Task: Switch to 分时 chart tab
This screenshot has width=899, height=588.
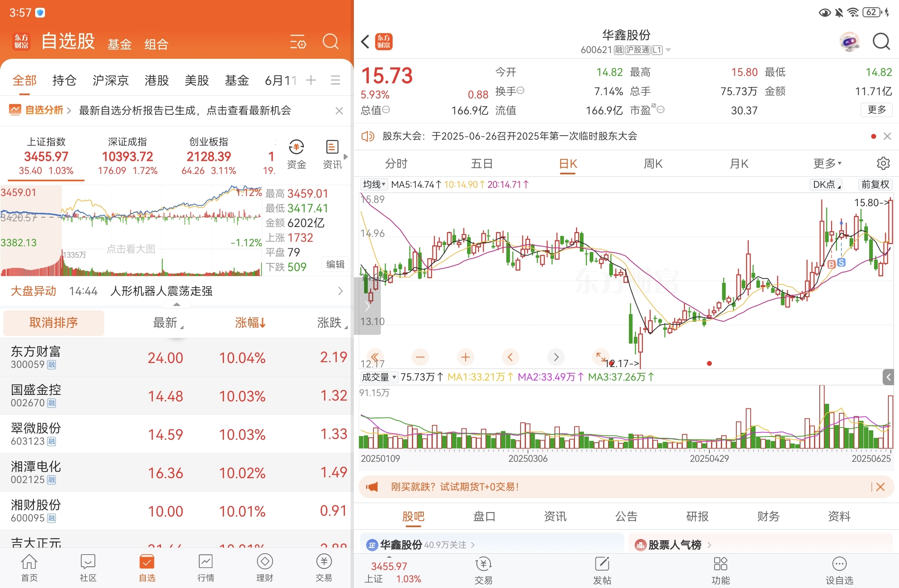Action: tap(396, 164)
